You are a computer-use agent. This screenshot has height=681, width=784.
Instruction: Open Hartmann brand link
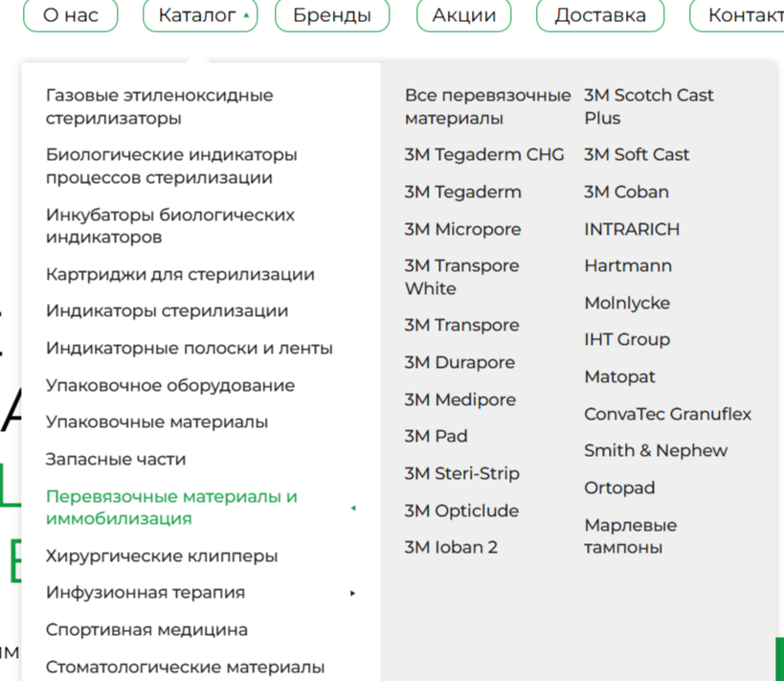(628, 265)
